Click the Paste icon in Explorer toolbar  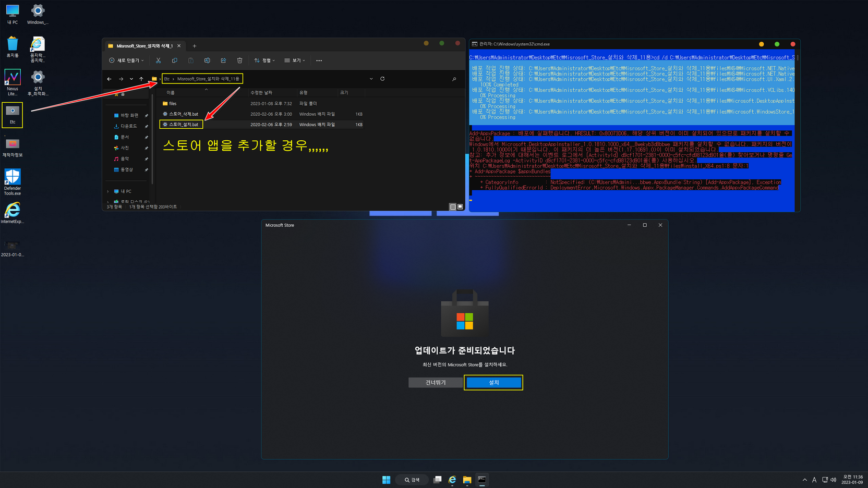191,60
